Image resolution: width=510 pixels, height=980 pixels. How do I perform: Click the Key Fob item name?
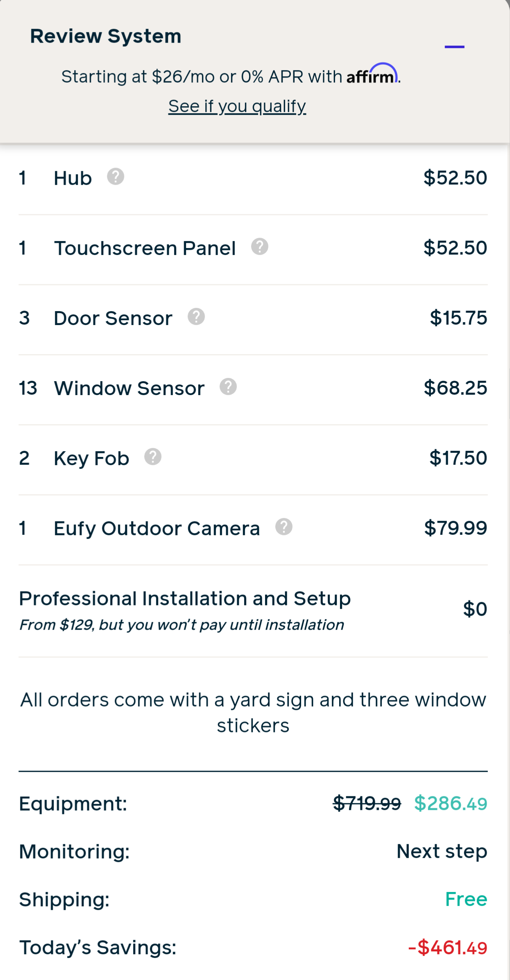[x=92, y=459]
